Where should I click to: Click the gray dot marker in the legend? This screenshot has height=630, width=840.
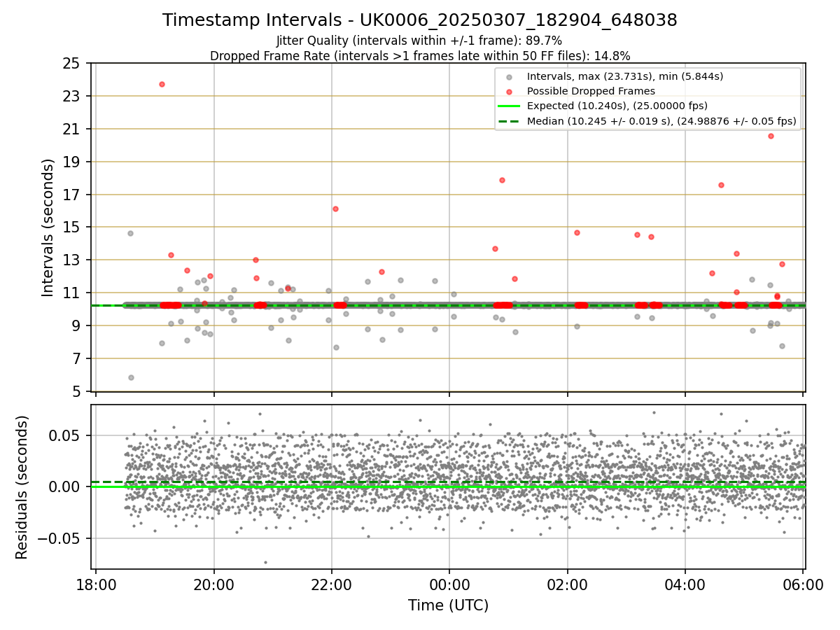pyautogui.click(x=510, y=77)
